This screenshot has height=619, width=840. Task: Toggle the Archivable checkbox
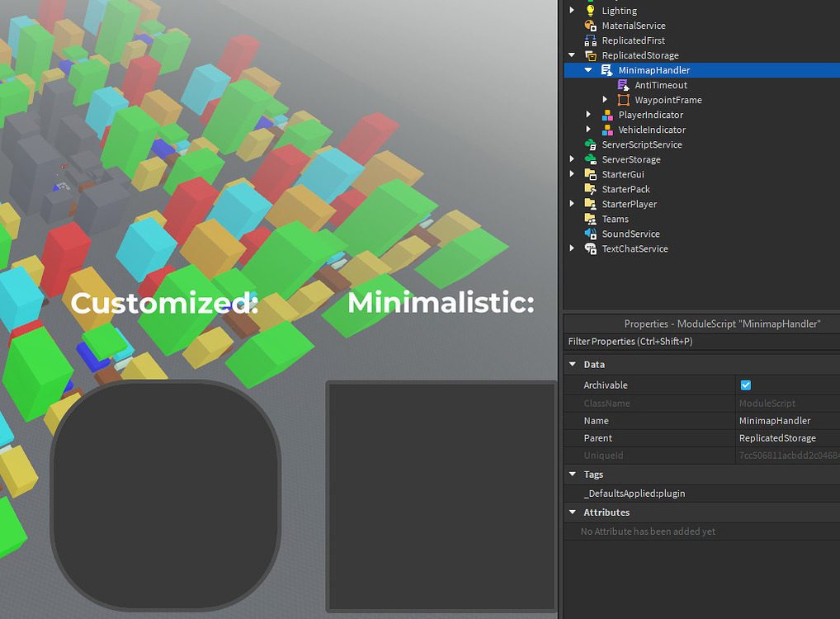[x=746, y=385]
